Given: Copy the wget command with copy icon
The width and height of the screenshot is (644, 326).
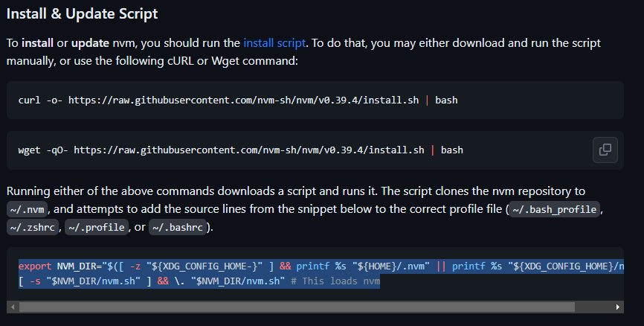Looking at the screenshot, I should click(605, 150).
